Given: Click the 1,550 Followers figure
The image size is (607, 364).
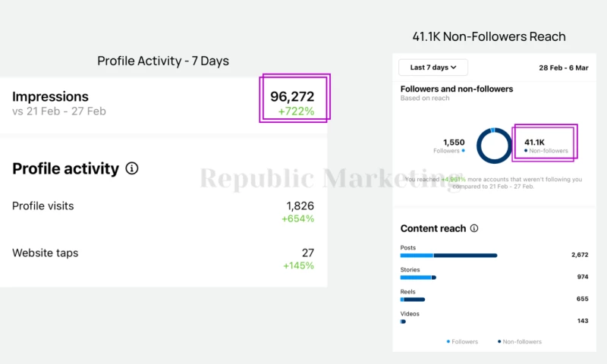Looking at the screenshot, I should pos(454,142).
